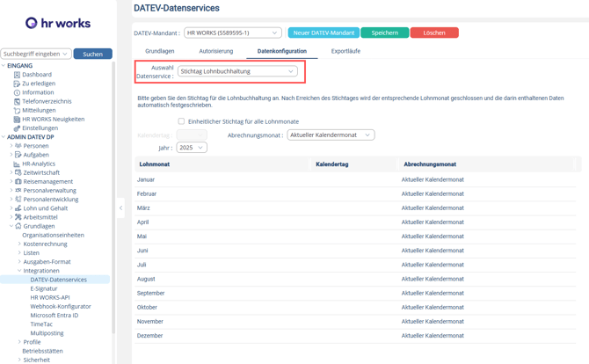
Task: Click the Suchen button
Action: pos(93,54)
